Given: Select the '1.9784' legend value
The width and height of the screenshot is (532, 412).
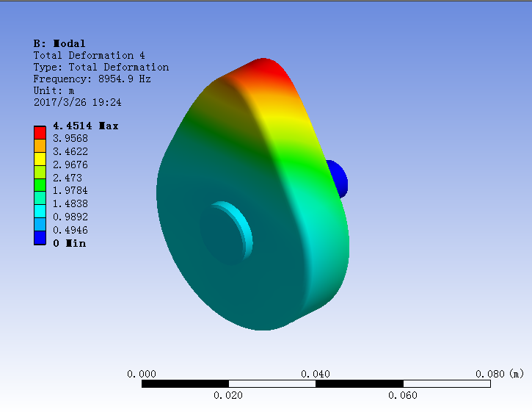Looking at the screenshot, I should [x=70, y=190].
